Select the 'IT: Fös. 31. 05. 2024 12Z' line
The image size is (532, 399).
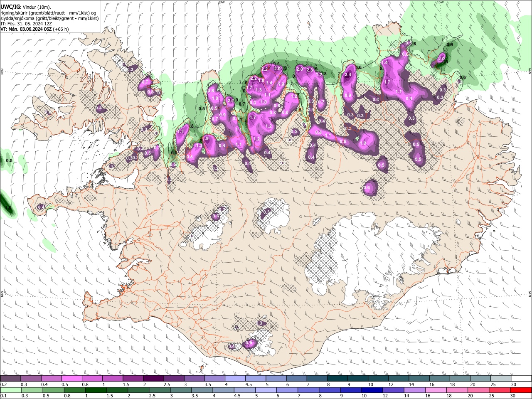pyautogui.click(x=26, y=24)
